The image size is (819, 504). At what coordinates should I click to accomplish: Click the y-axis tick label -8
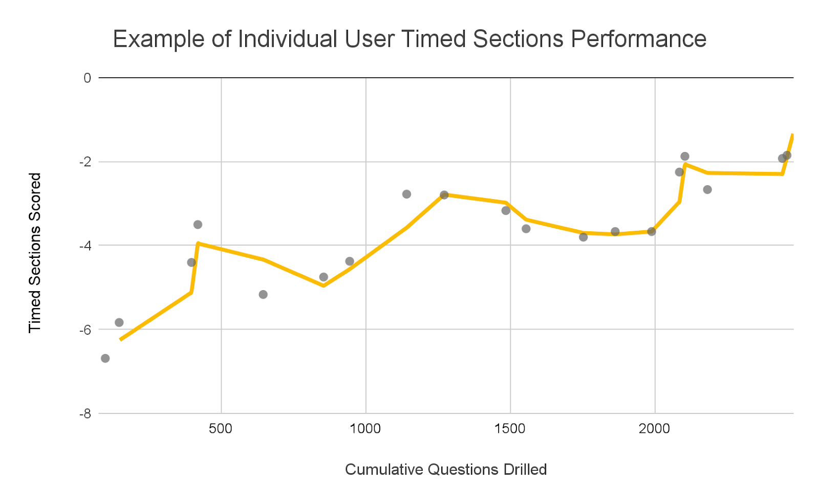(85, 413)
